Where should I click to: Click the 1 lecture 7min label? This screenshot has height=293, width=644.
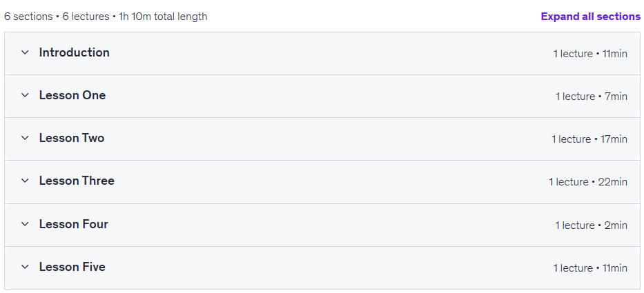(x=592, y=97)
